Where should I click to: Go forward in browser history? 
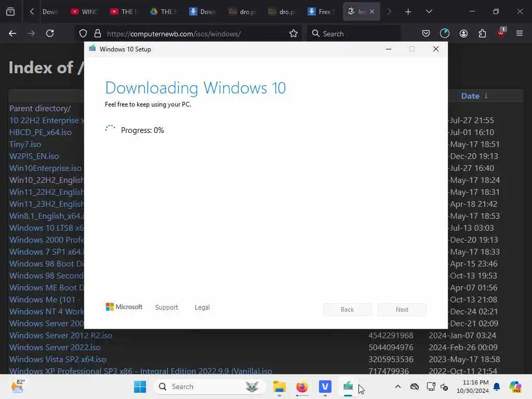[31, 34]
